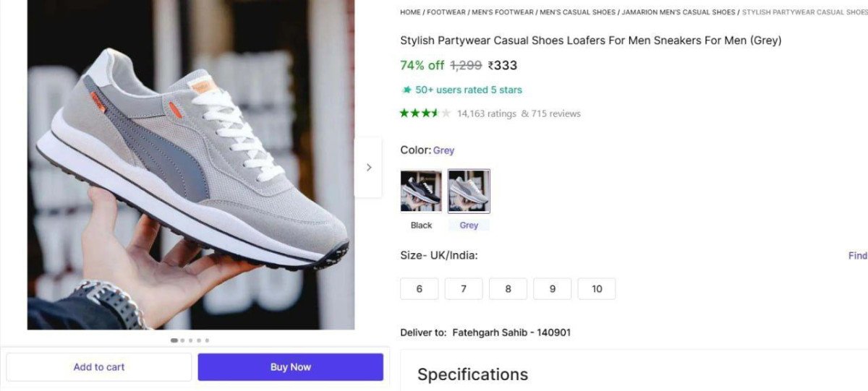This screenshot has width=868, height=391.
Task: Select the Grey color thumbnail
Action: click(469, 192)
